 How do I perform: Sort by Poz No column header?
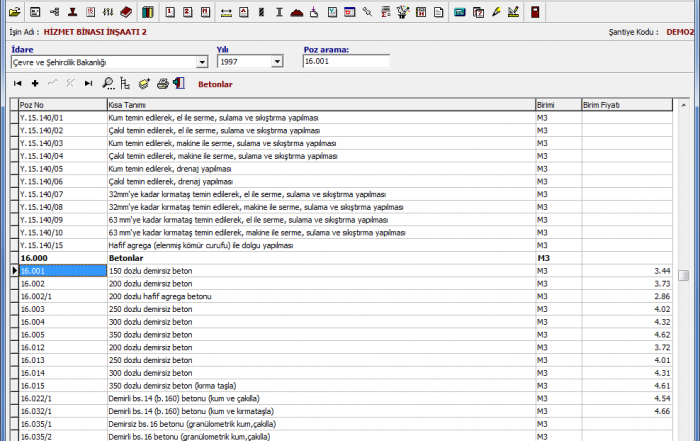tap(62, 104)
